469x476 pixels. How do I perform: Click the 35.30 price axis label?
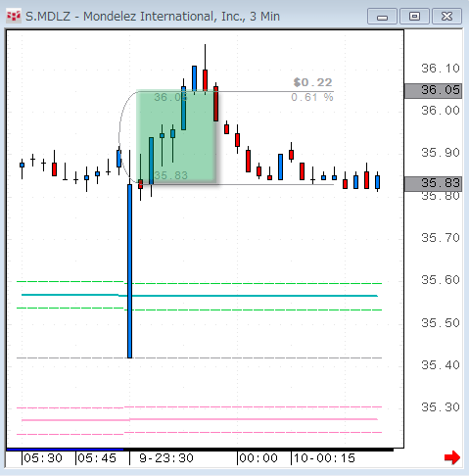441,407
